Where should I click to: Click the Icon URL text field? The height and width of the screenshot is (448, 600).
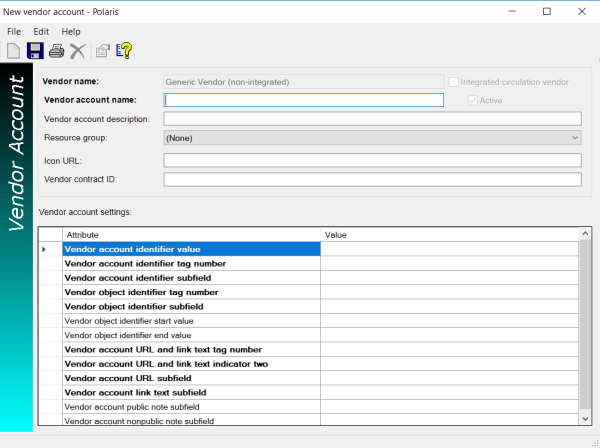[x=372, y=160]
